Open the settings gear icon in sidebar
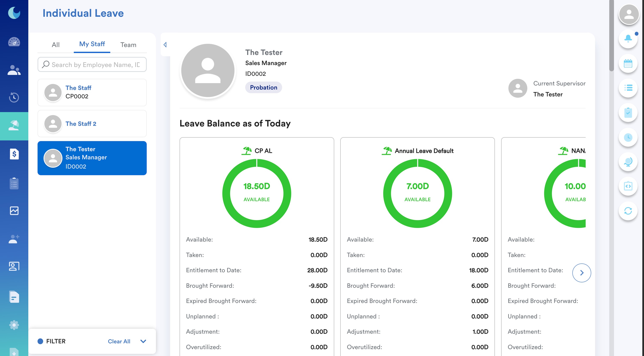Image resolution: width=644 pixels, height=356 pixels. pyautogui.click(x=14, y=325)
